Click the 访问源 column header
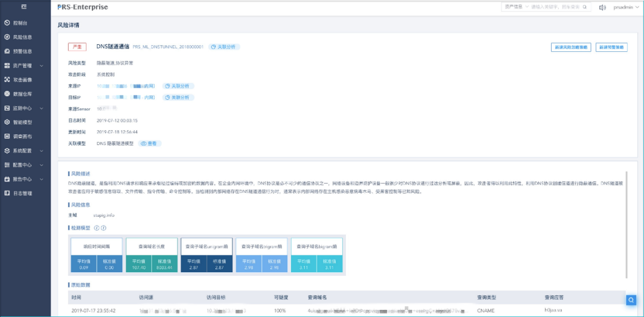The width and height of the screenshot is (644, 317). coord(146,298)
